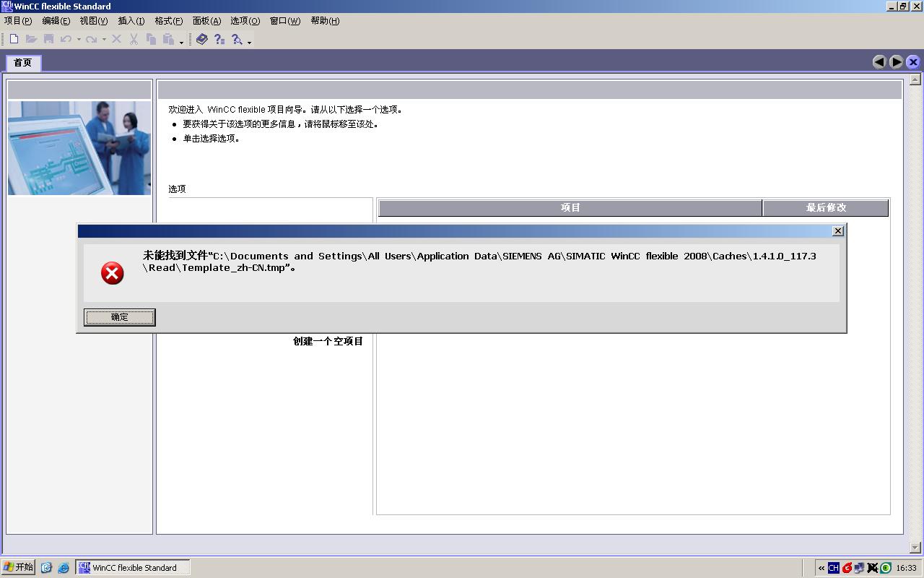Click the 项目 column header

pyautogui.click(x=570, y=208)
